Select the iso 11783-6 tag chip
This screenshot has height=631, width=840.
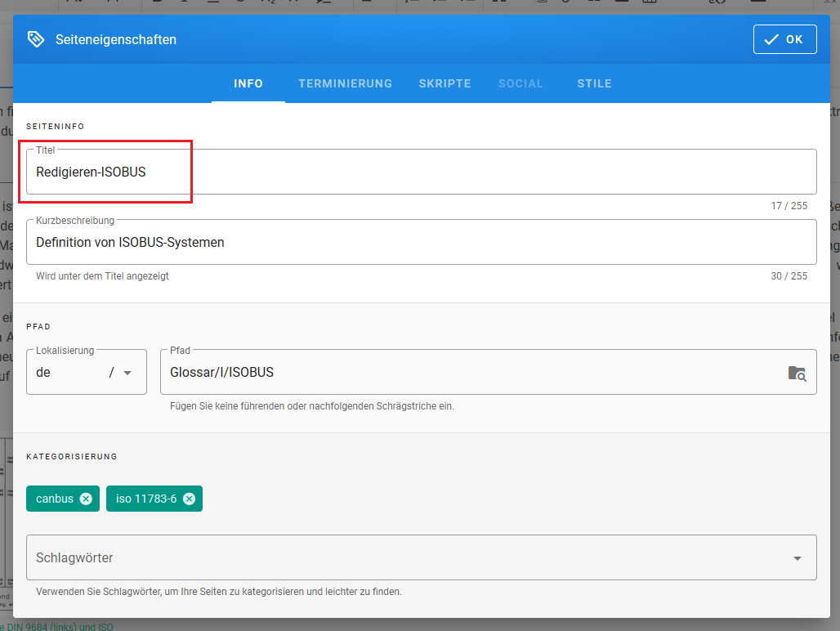click(x=146, y=499)
